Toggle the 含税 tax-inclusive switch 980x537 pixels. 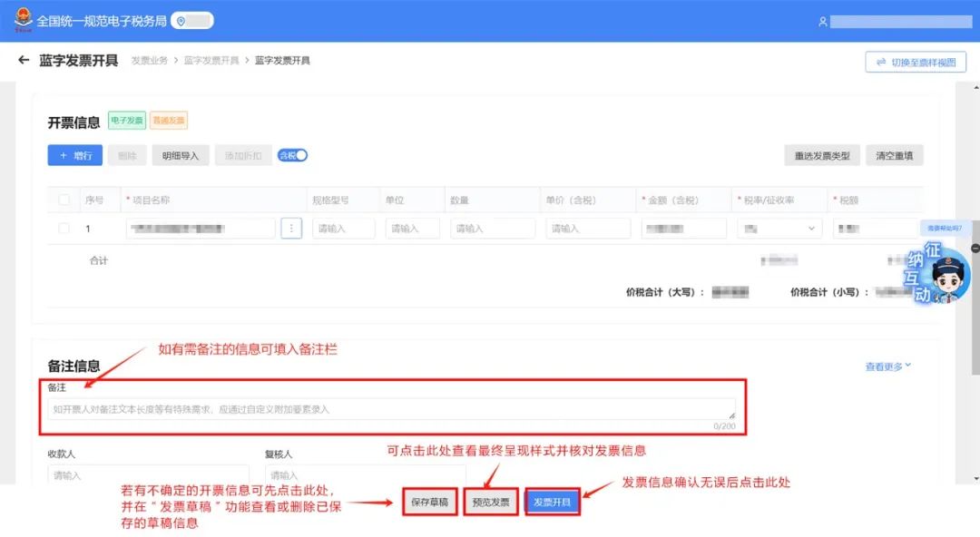click(x=293, y=155)
